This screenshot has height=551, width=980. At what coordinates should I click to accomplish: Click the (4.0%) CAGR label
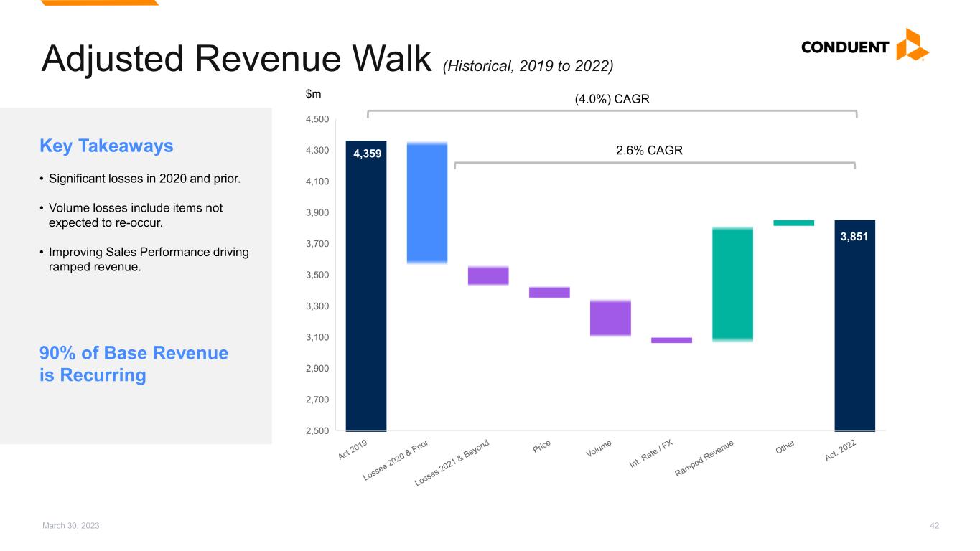612,100
